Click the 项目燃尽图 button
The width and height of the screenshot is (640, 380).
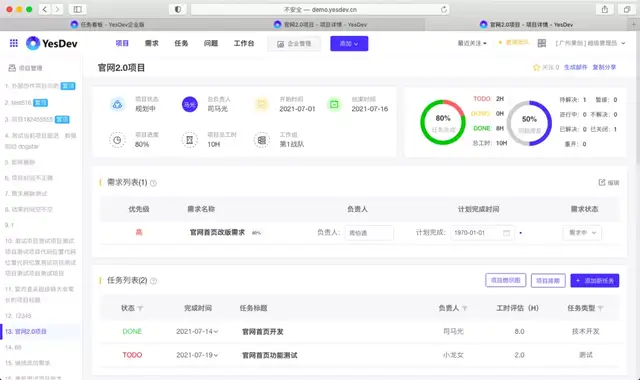click(506, 280)
